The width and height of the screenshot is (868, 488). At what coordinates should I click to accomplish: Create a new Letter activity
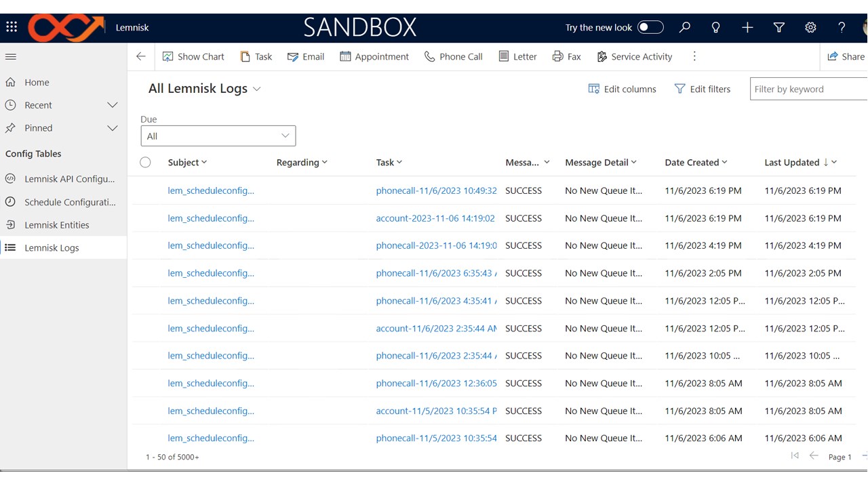click(517, 57)
